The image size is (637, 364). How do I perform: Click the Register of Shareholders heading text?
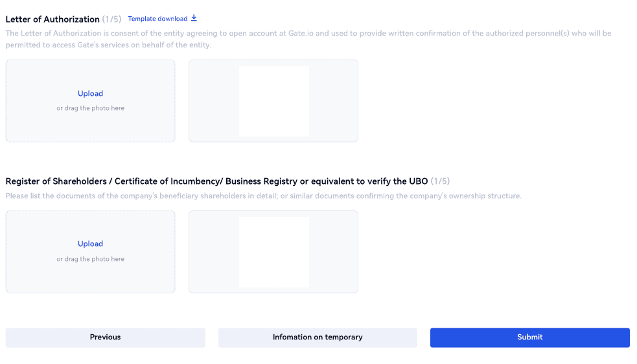[216, 181]
